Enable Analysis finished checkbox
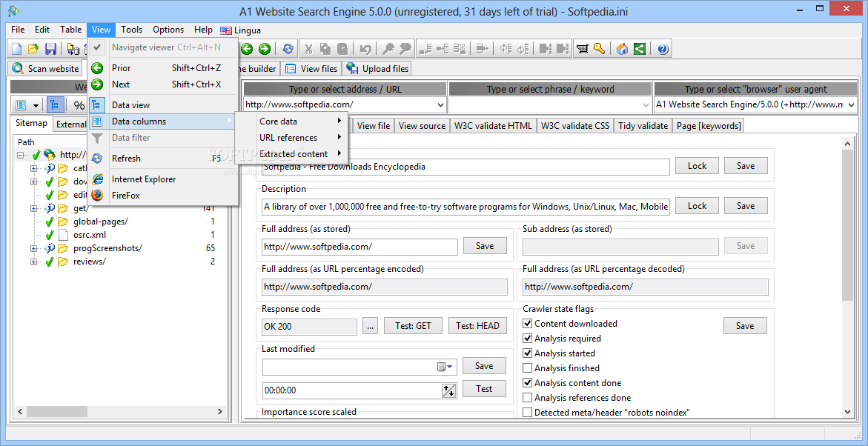This screenshot has height=446, width=868. tap(528, 368)
